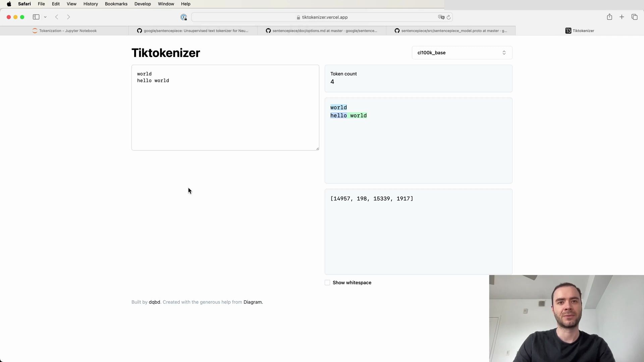Open the Apple menu
Screen dimensions: 644x362
9,4
